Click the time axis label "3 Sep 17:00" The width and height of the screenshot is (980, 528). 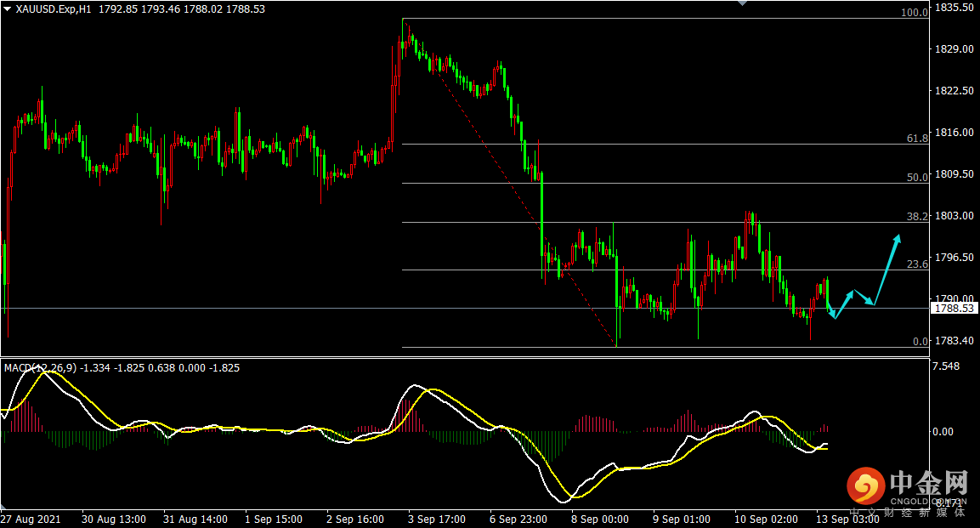pos(437,519)
